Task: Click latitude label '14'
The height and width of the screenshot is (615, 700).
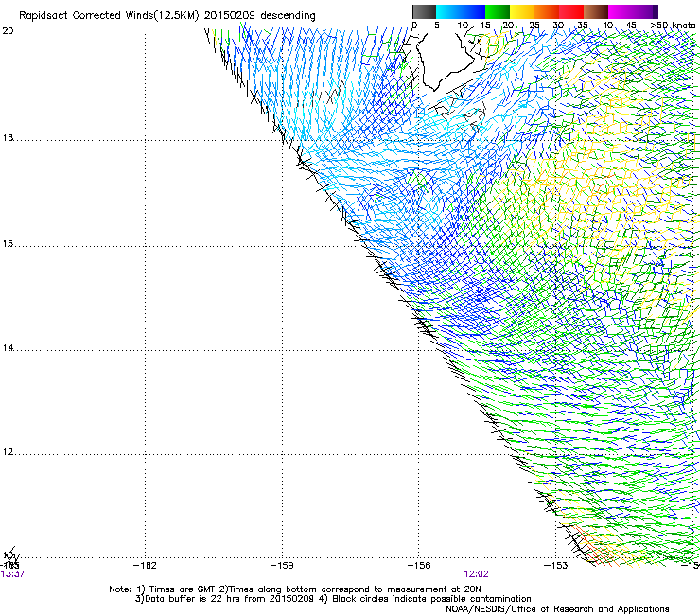Action: pyautogui.click(x=8, y=348)
